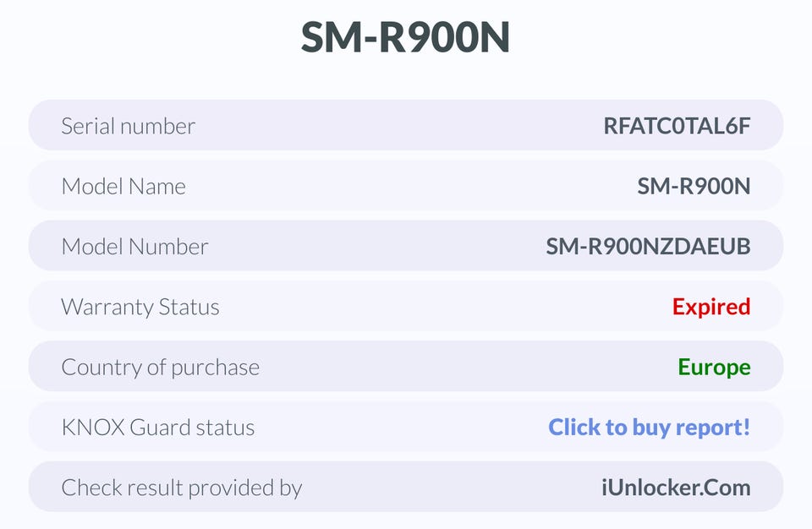Click empty middle of Serial number row
The height and width of the screenshot is (529, 812).
click(x=398, y=126)
